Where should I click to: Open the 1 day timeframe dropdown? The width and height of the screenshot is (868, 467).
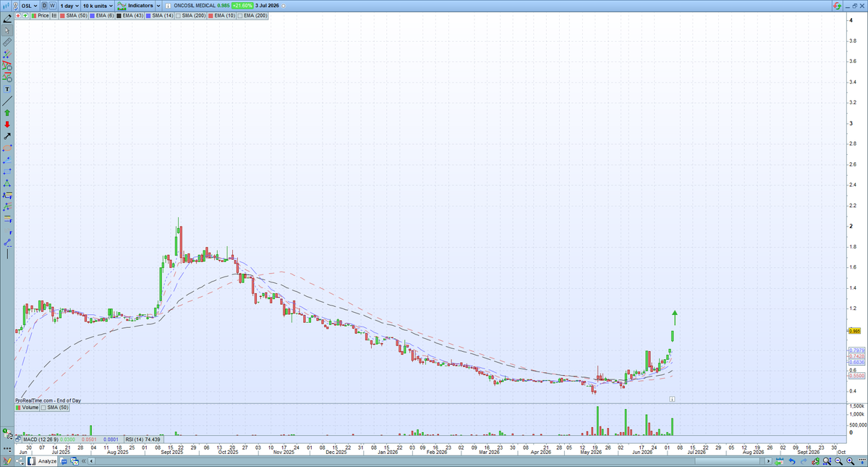pyautogui.click(x=69, y=5)
